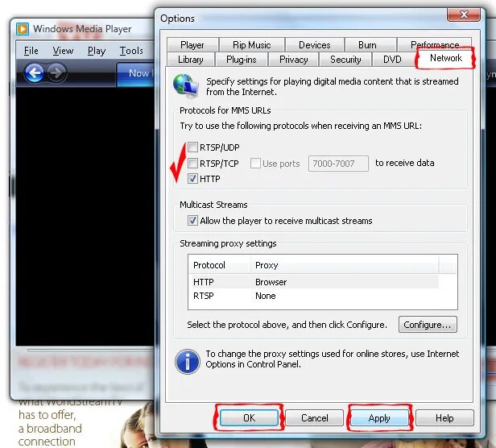The height and width of the screenshot is (448, 496).
Task: Open the Privacy tab
Action: point(294,59)
